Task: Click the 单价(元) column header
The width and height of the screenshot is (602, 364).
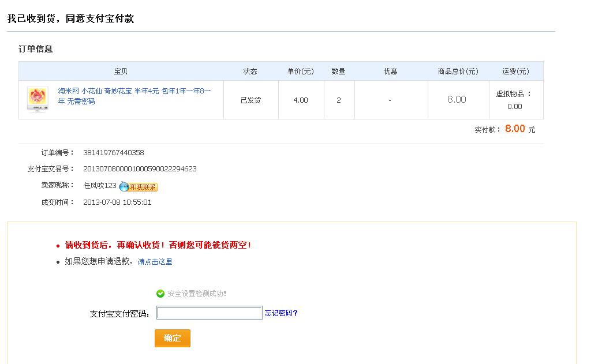Action: (301, 72)
